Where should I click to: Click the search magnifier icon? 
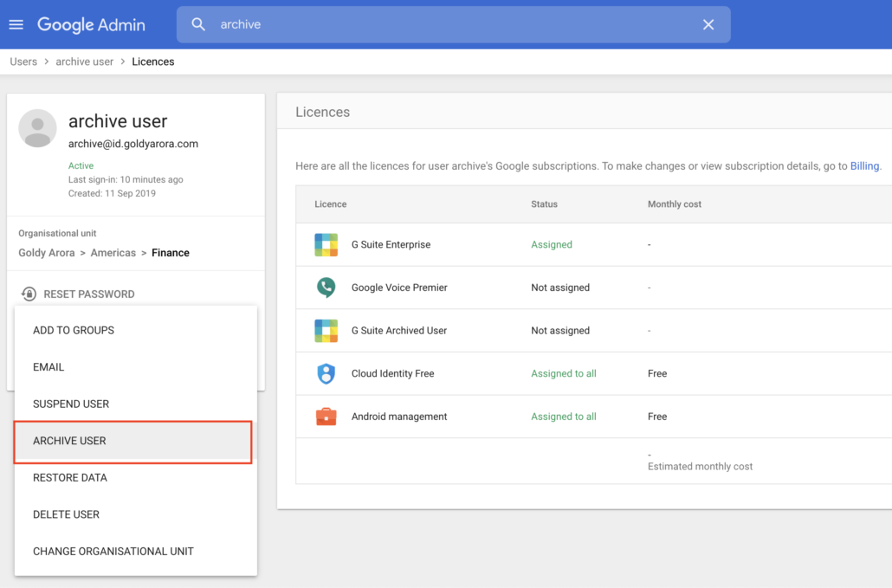pos(198,24)
